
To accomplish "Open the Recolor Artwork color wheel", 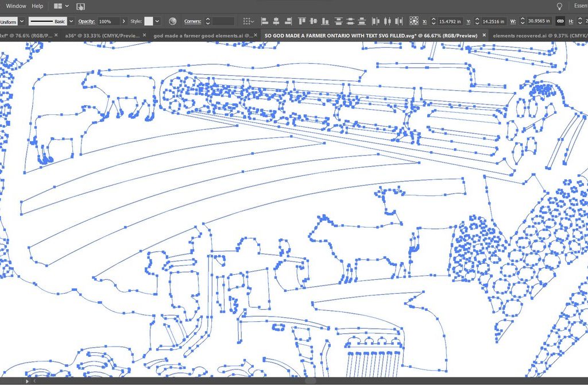I will click(x=172, y=21).
